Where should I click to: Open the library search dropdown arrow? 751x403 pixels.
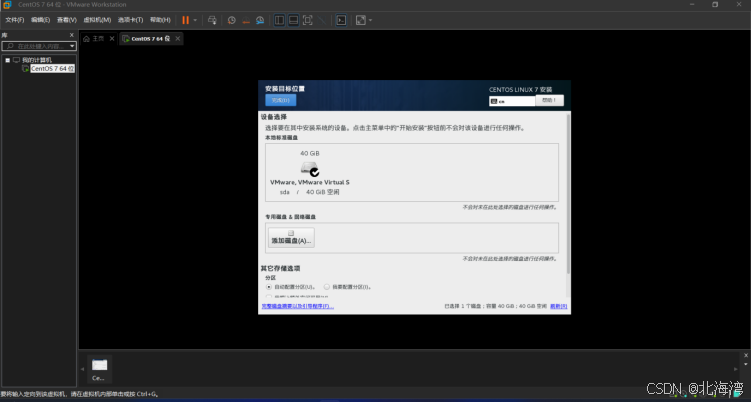coord(72,46)
